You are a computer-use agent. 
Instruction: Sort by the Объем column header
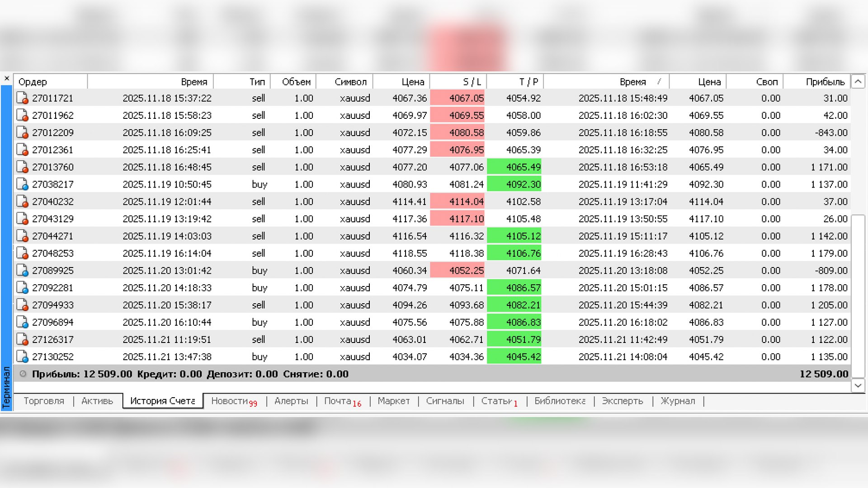[293, 82]
